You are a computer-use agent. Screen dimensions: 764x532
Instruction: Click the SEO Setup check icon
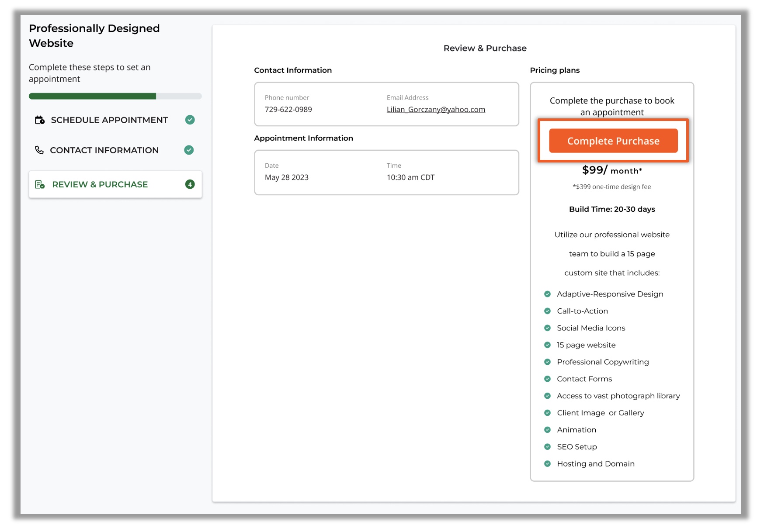[x=547, y=447]
